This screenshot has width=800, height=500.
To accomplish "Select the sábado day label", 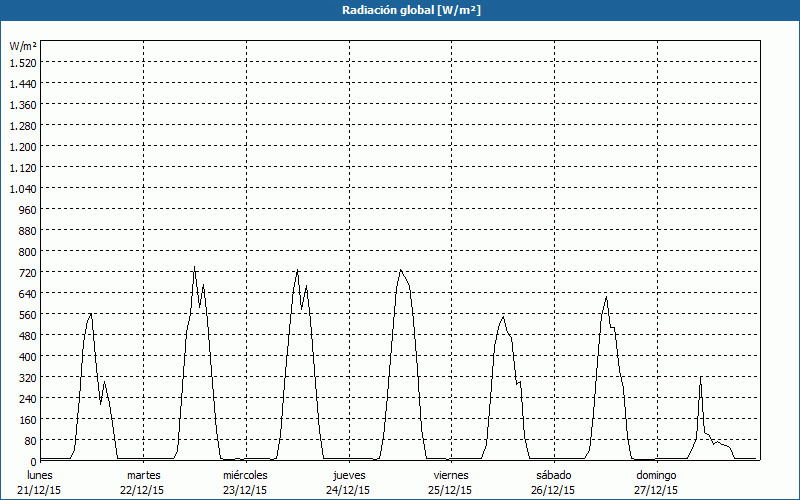I will click(553, 474).
